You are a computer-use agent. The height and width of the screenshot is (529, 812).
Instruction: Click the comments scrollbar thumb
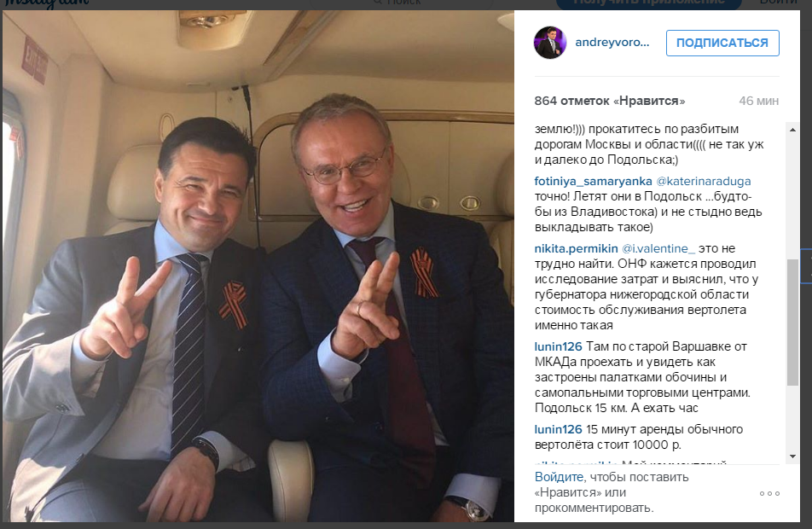coord(792,323)
